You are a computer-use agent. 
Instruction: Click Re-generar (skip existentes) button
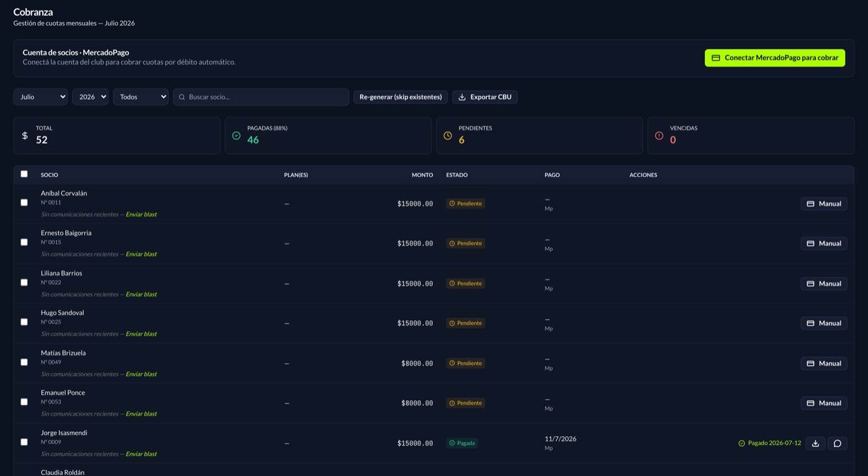point(401,97)
